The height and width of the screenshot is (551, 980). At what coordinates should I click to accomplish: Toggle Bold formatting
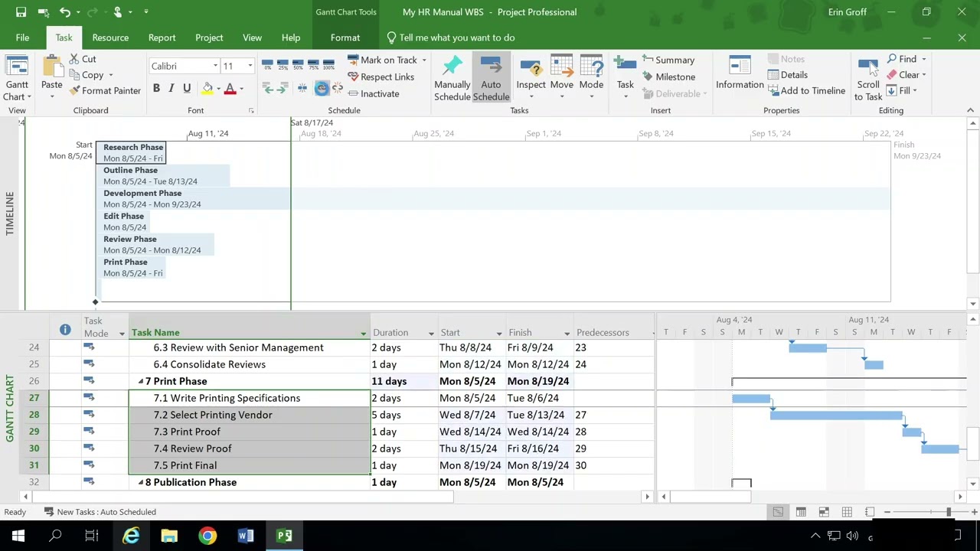click(x=156, y=89)
